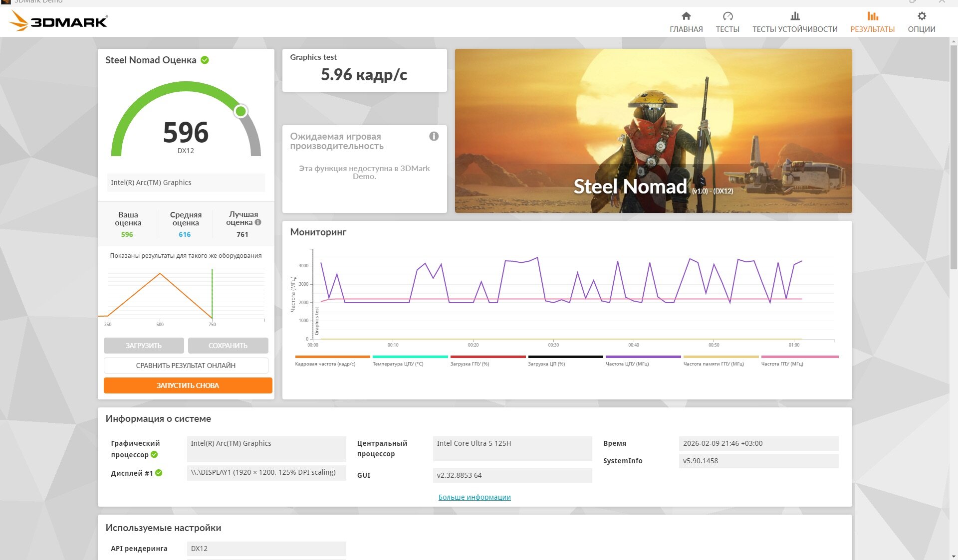Switch to the Результаты tab
The image size is (958, 560).
point(872,22)
